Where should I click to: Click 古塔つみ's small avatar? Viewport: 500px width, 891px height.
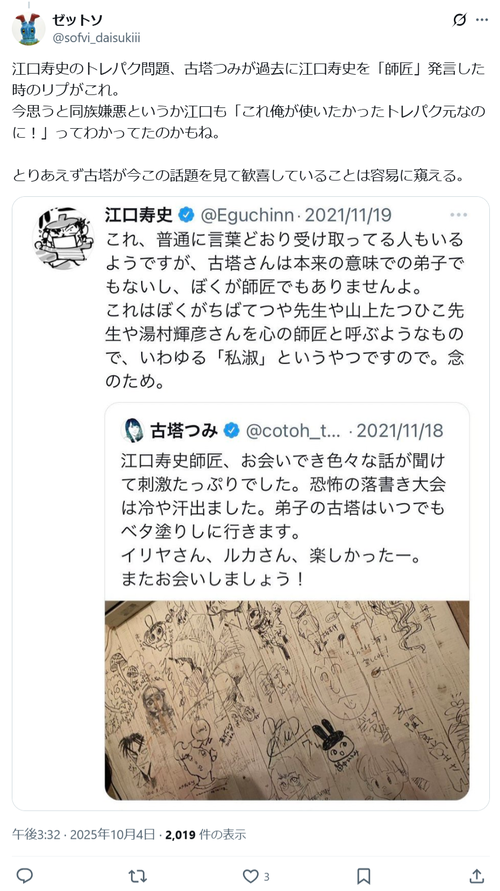(133, 430)
